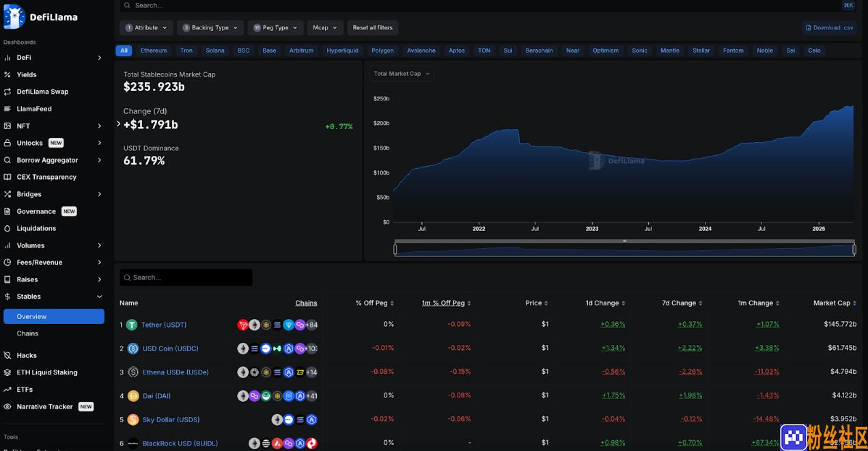Focus the stablecoin table search field
The width and height of the screenshot is (868, 451).
[x=186, y=277]
